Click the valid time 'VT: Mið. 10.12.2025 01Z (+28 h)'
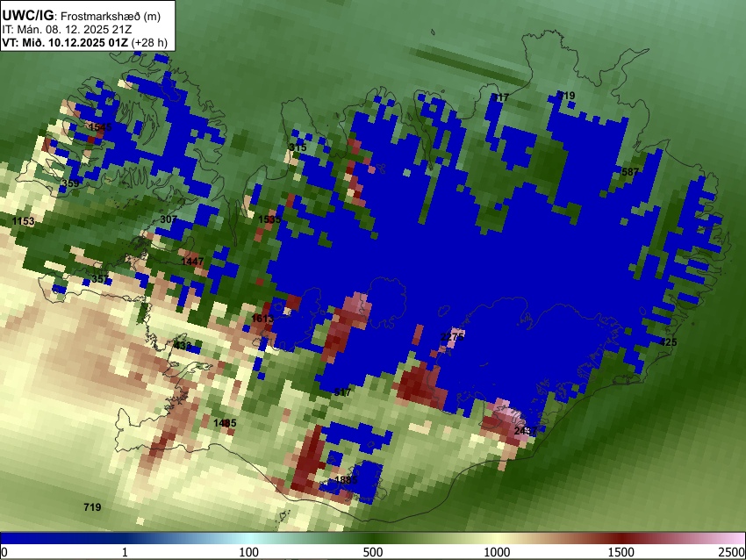Image resolution: width=746 pixels, height=560 pixels. pos(84,42)
